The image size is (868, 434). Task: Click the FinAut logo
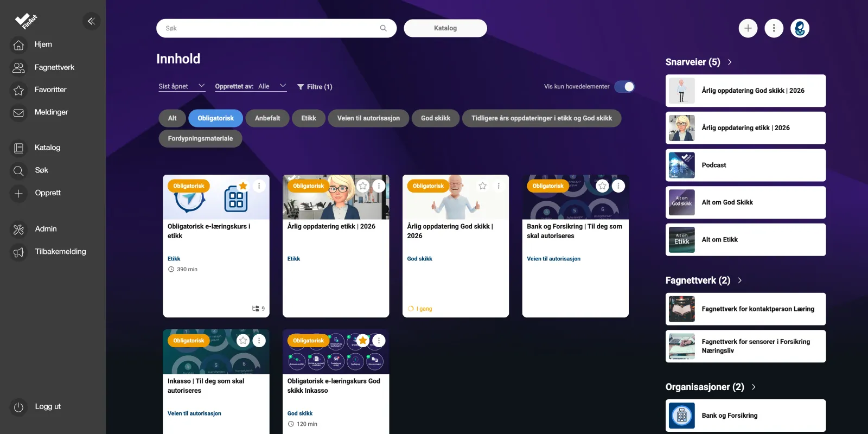point(25,21)
